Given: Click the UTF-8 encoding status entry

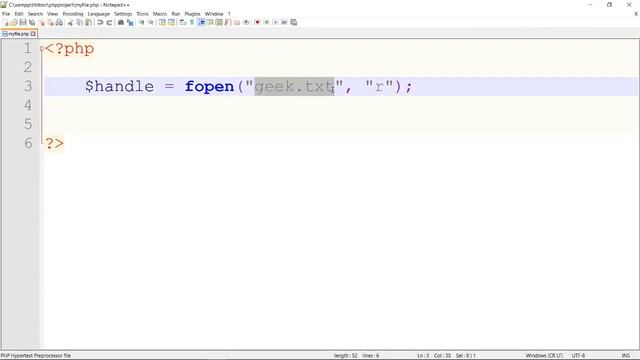Looking at the screenshot, I should coord(578,356).
